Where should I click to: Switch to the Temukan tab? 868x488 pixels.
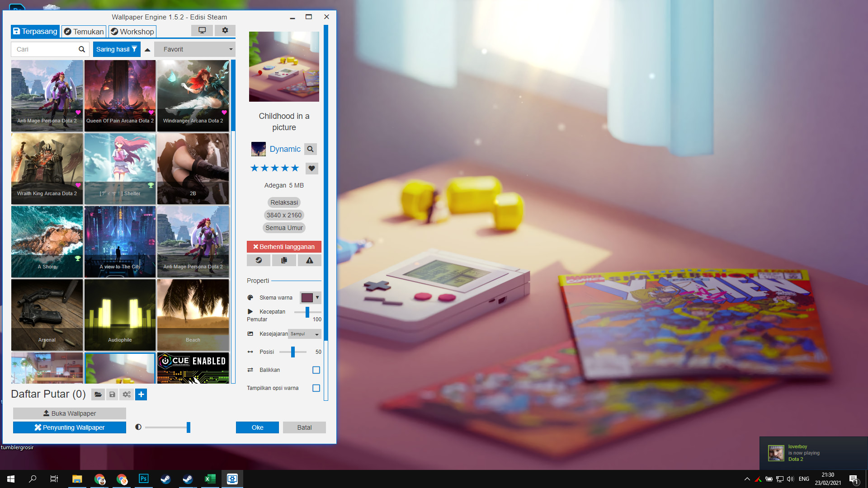[x=83, y=32]
